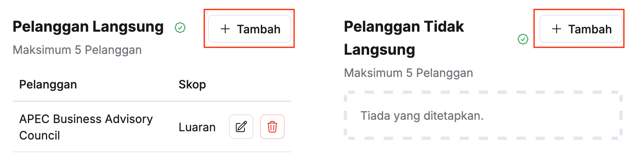
Task: Click the dashed empty-state box for indirect customers
Action: pos(483,116)
